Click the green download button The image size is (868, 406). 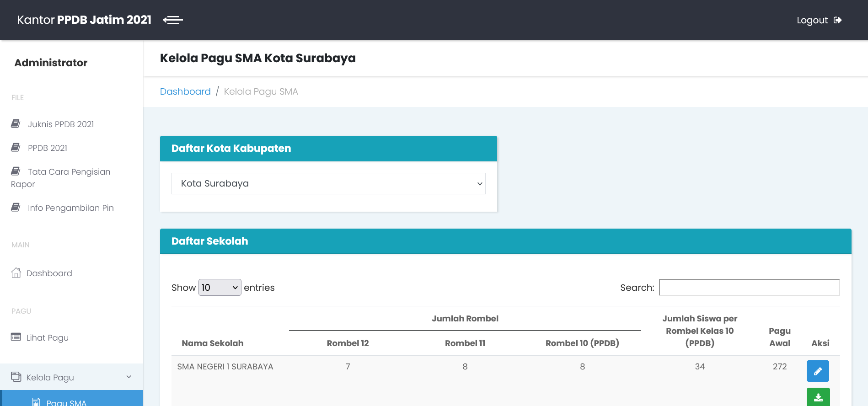coord(817,397)
